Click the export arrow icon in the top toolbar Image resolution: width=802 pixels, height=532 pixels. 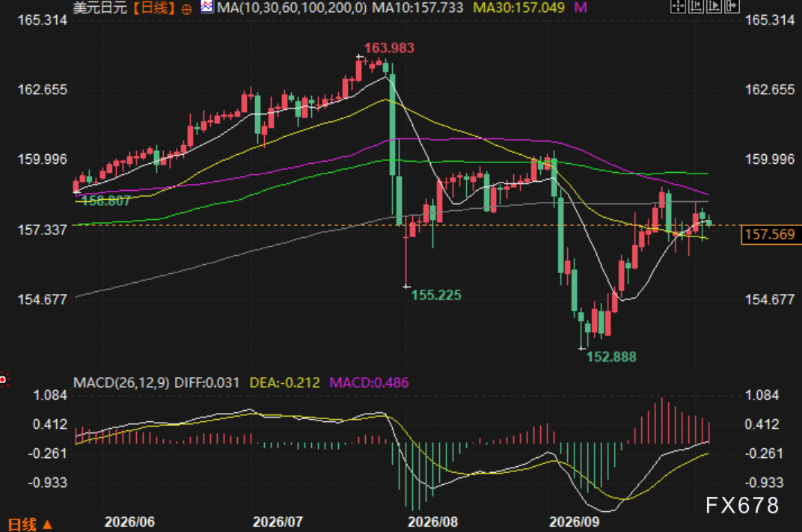pos(732,6)
